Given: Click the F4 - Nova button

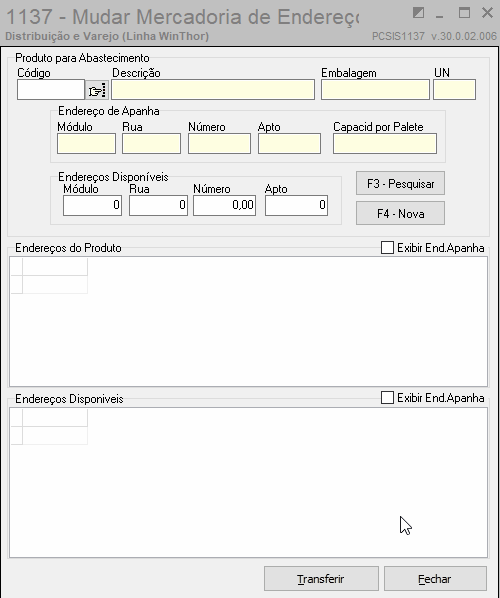Looking at the screenshot, I should point(400,213).
